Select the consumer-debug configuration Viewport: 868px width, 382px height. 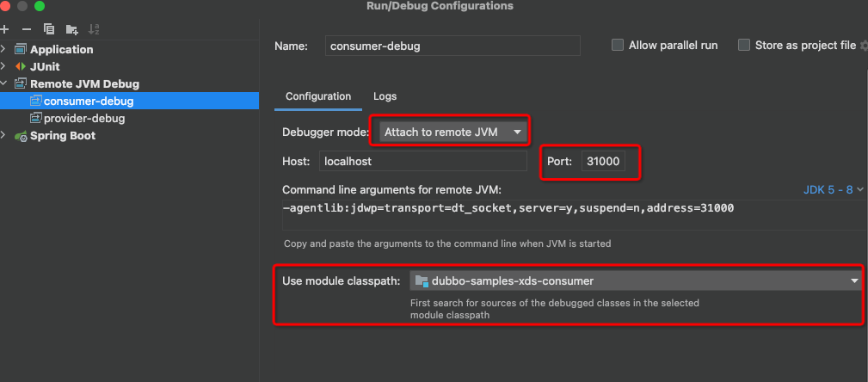88,101
